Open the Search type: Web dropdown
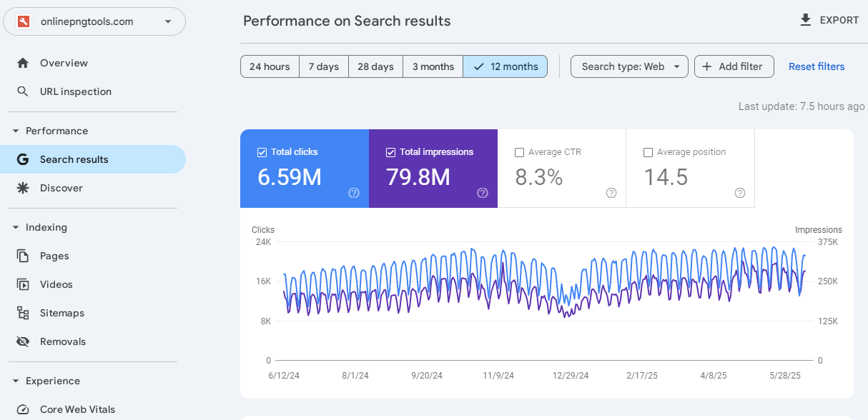The image size is (868, 420). click(629, 66)
